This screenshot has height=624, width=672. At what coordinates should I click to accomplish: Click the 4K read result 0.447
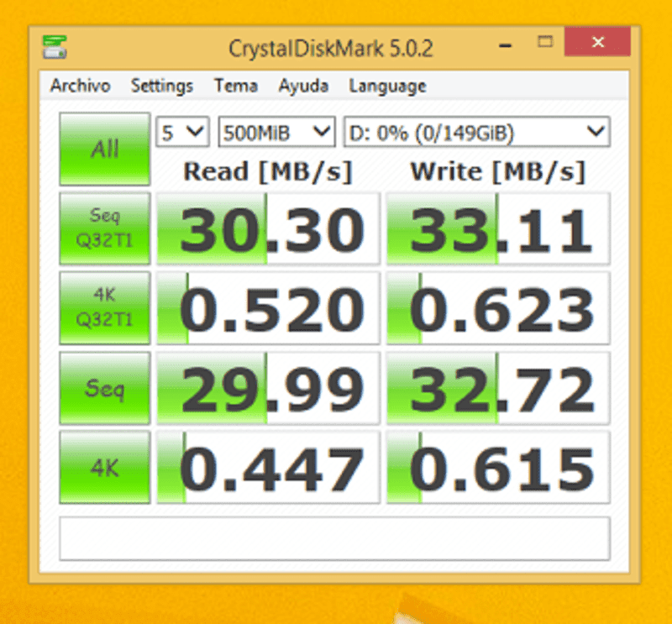(x=268, y=468)
